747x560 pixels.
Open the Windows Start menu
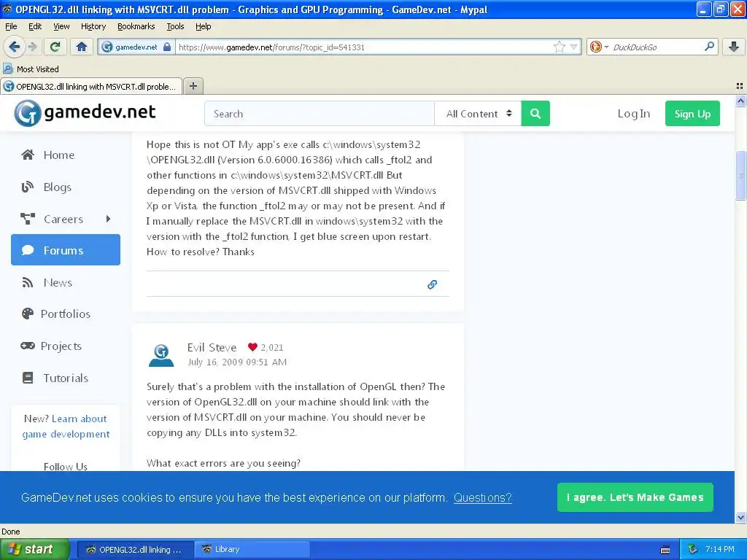(34, 549)
